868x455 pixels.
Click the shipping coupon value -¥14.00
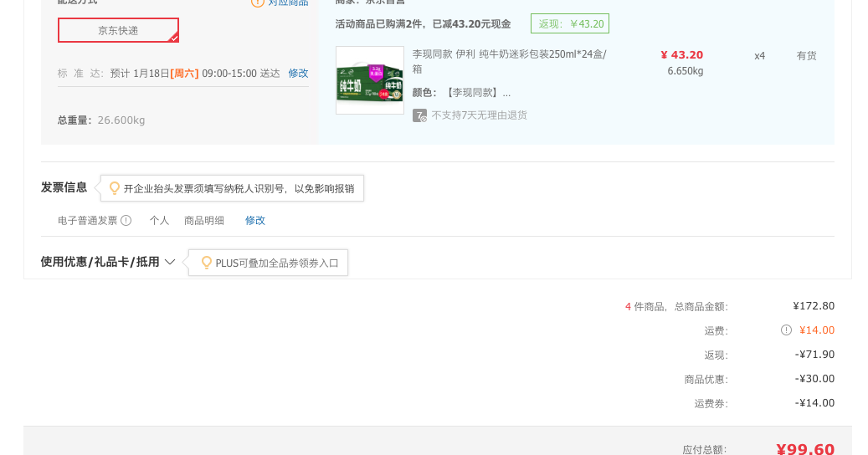tap(815, 403)
